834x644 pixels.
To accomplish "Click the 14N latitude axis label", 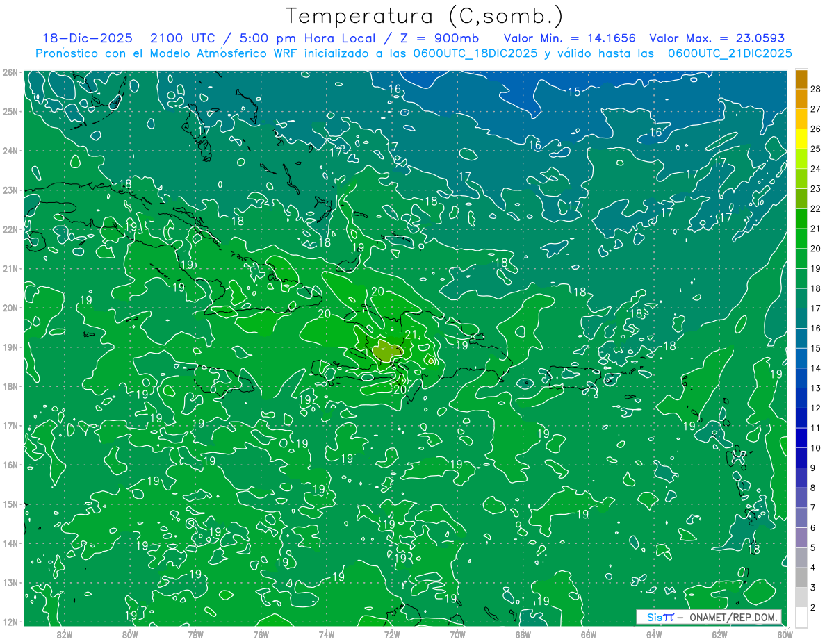I will click(10, 543).
